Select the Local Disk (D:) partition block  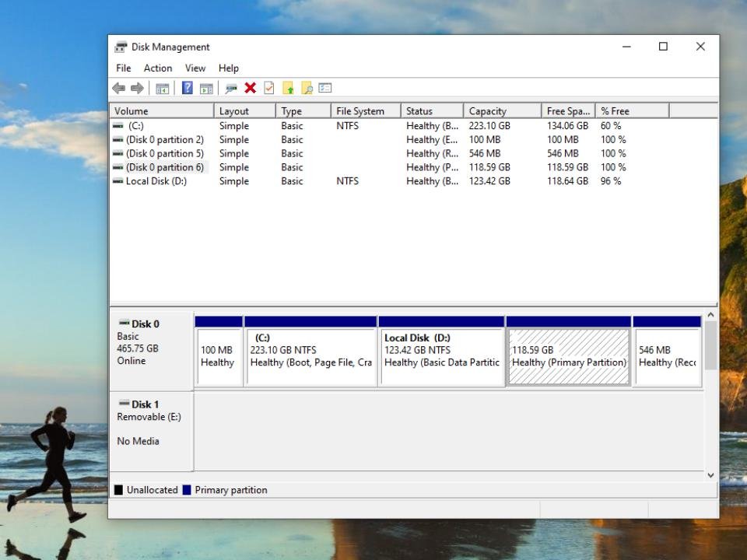(442, 352)
